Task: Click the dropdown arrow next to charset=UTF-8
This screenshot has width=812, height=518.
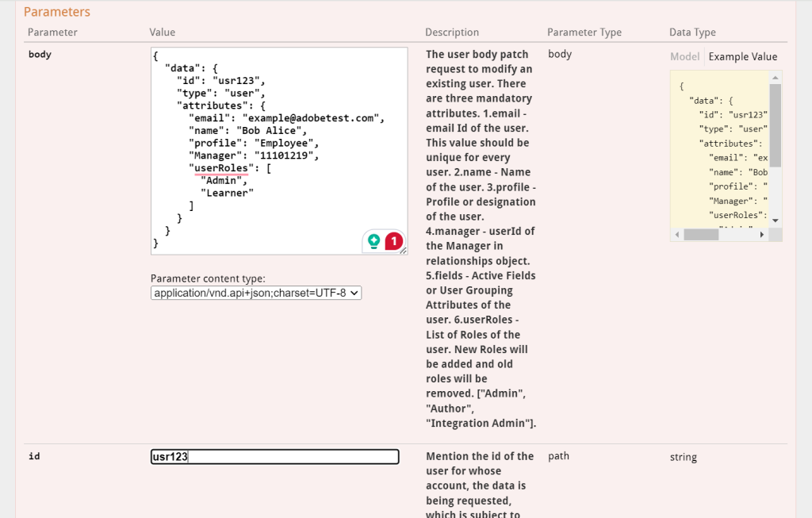Action: [353, 293]
